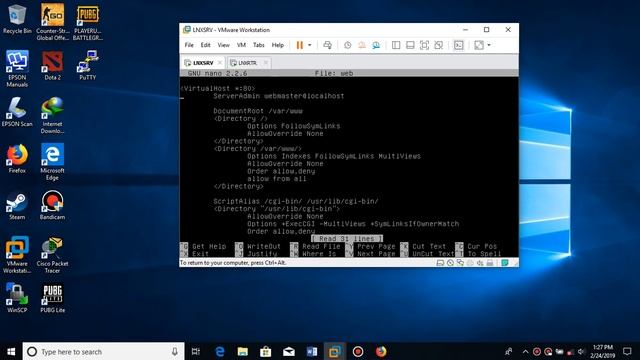Select VMware Workstation desktop icon

(17, 255)
